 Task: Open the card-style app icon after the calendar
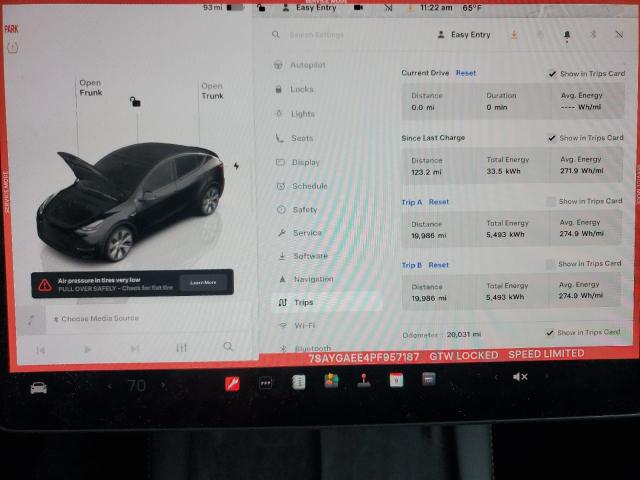click(x=429, y=379)
